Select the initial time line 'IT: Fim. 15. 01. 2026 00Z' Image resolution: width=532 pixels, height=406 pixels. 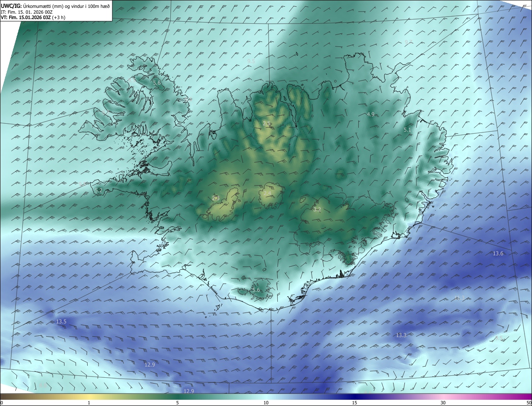27,12
